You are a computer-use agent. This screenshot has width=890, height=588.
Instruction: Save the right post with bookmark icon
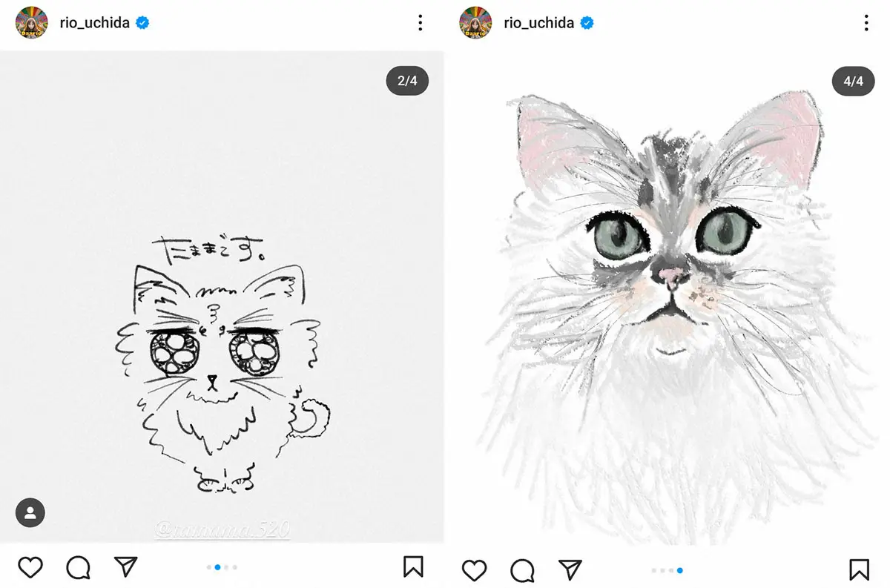point(859,569)
